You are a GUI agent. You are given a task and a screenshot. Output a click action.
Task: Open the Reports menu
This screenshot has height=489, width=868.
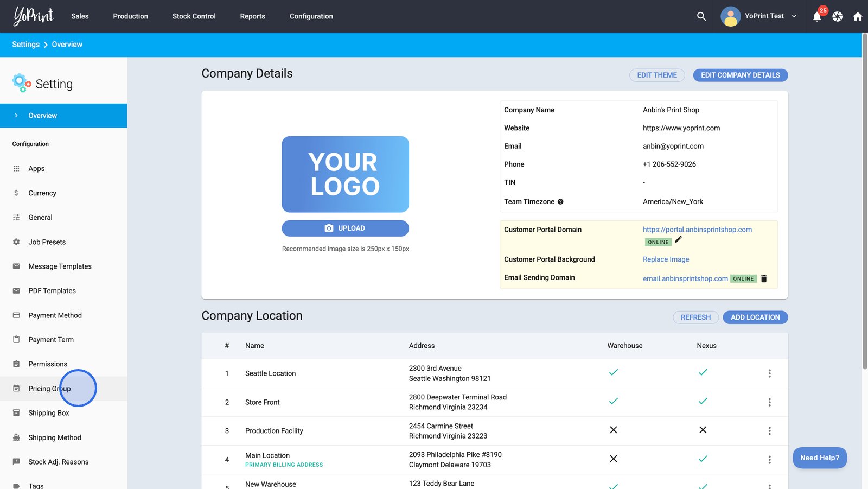[252, 16]
